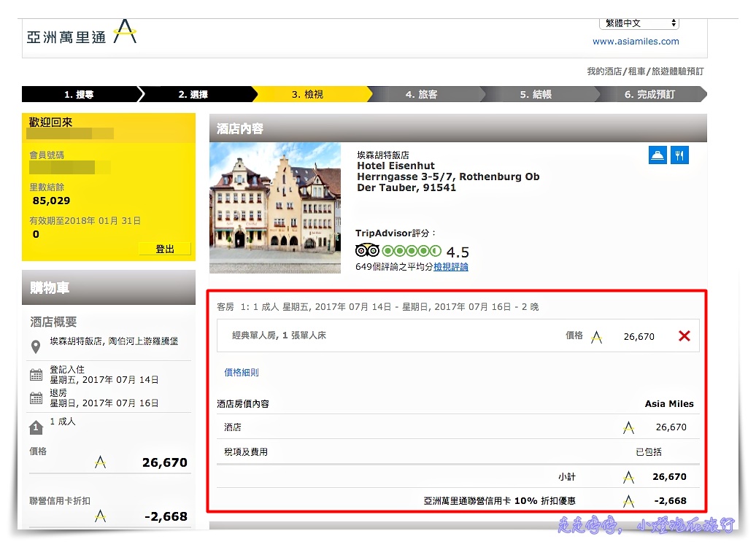
Task: Go to step 2. 選擇
Action: [193, 95]
